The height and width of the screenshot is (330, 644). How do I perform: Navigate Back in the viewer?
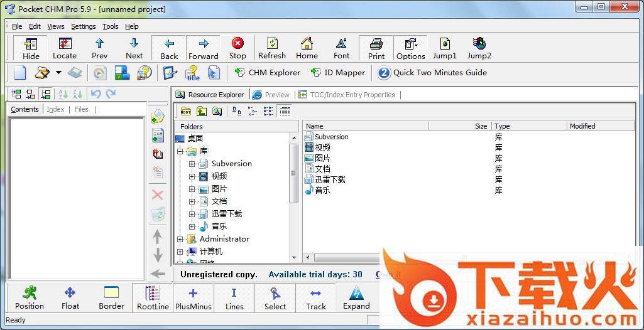tap(169, 48)
